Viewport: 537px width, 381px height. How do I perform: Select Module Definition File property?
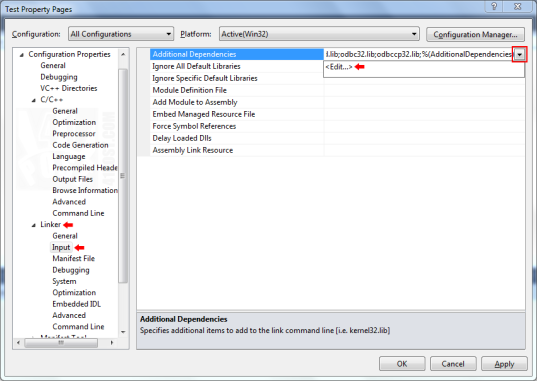click(x=236, y=90)
